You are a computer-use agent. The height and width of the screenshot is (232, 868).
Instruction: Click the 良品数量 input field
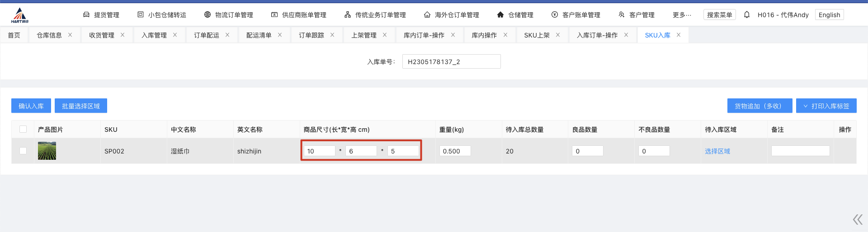tap(587, 151)
